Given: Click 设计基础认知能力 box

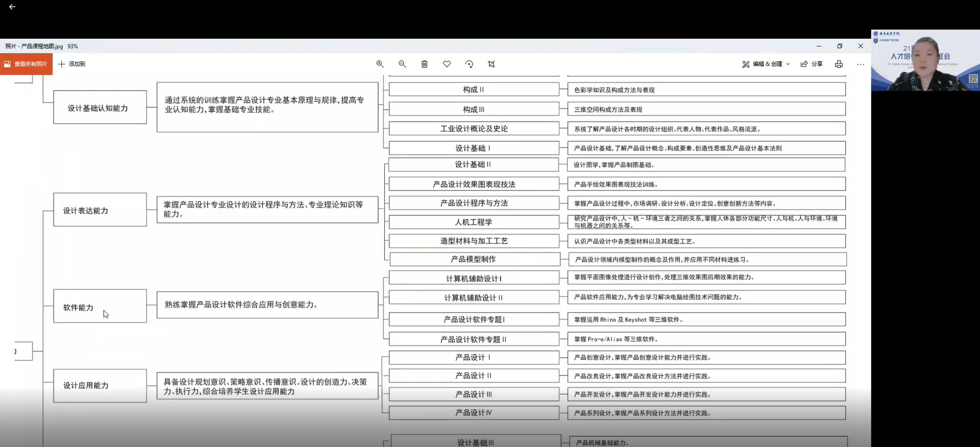Looking at the screenshot, I should click(100, 107).
